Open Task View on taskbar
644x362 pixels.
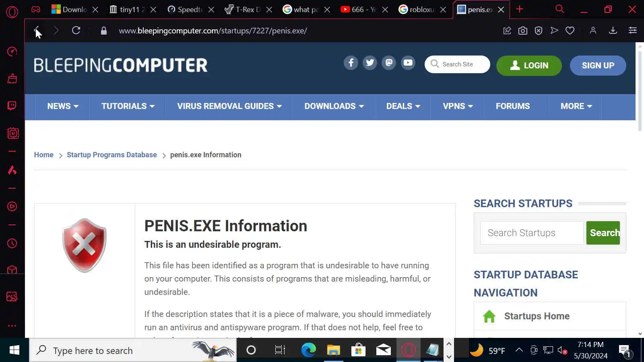(280, 350)
